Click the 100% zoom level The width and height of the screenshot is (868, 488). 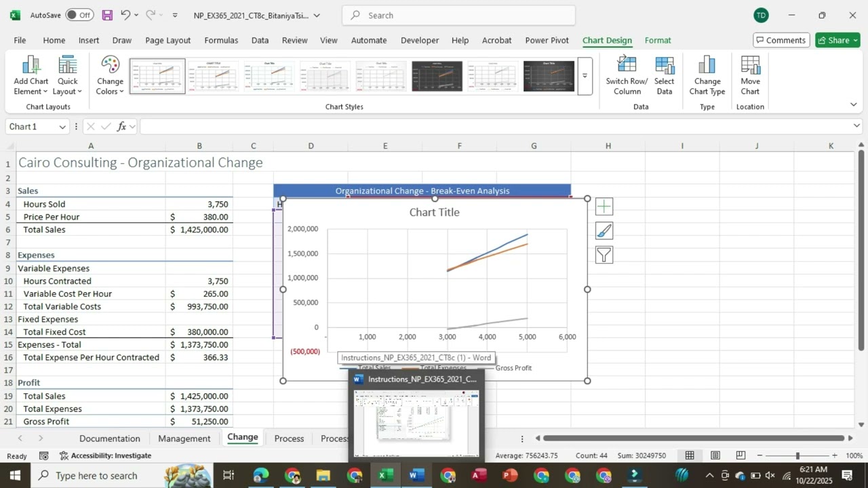pyautogui.click(x=854, y=455)
